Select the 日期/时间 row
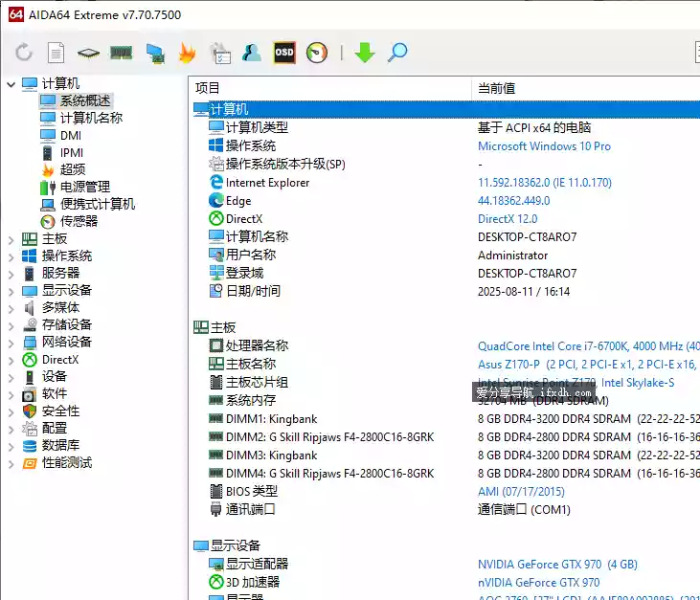 454,292
